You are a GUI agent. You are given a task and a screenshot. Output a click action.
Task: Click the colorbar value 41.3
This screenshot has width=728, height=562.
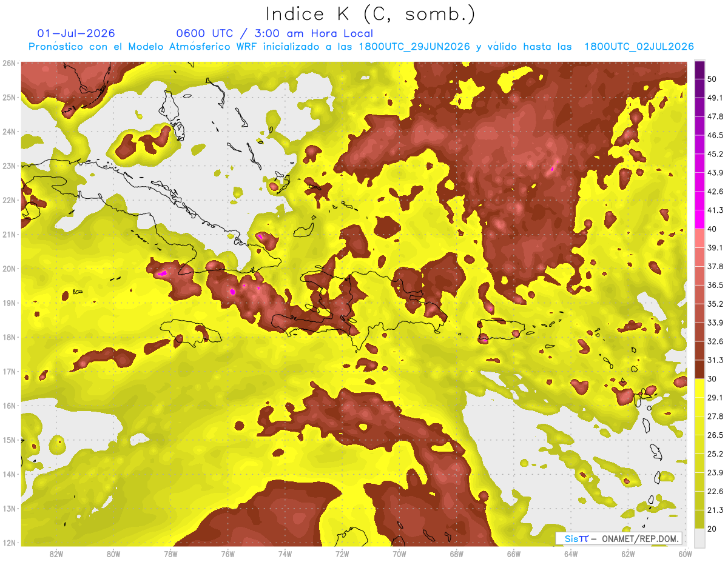click(x=715, y=210)
